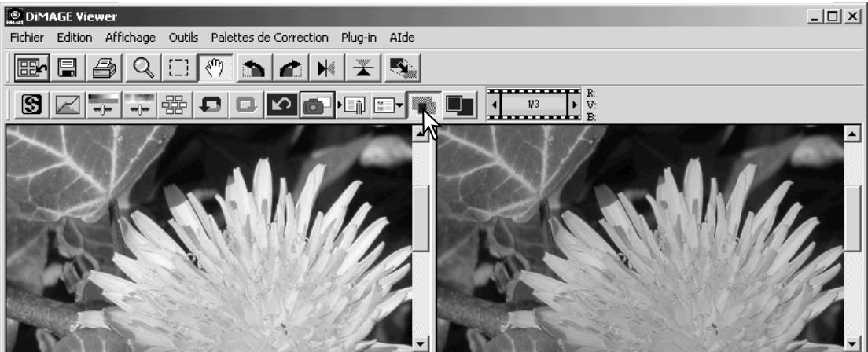Load image correction job list icon

click(x=384, y=104)
